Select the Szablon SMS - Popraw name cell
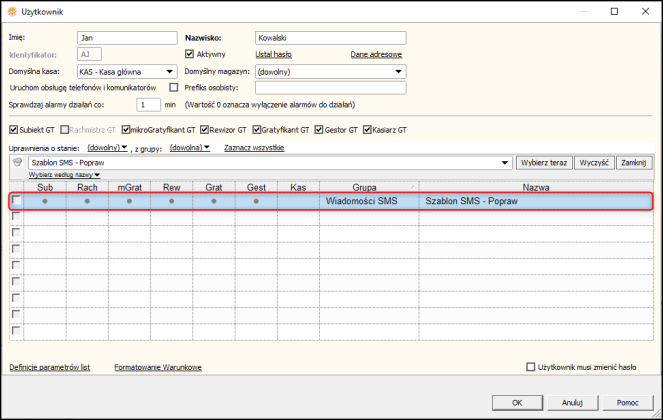Viewport: 663px width, 420px height. tap(536, 201)
